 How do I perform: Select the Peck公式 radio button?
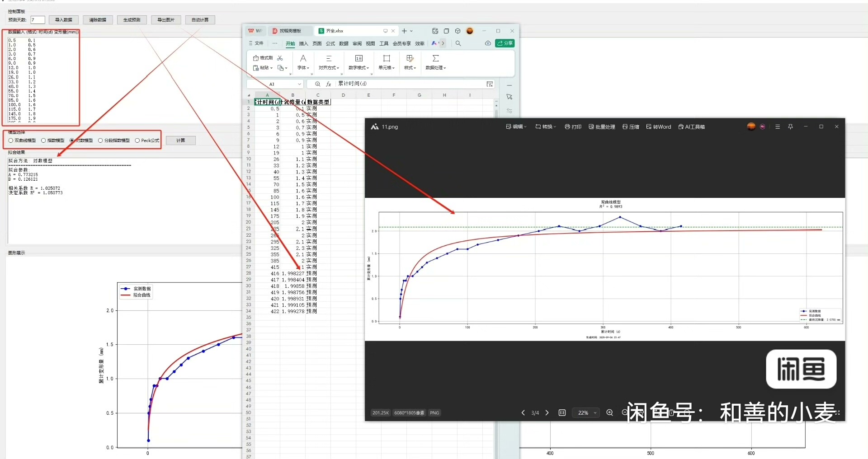pos(137,141)
